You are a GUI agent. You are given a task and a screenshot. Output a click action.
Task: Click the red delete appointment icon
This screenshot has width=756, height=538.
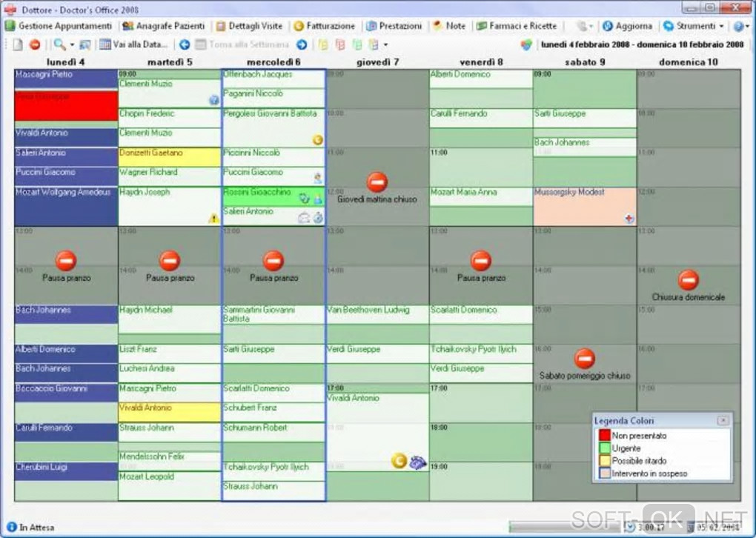(x=35, y=44)
